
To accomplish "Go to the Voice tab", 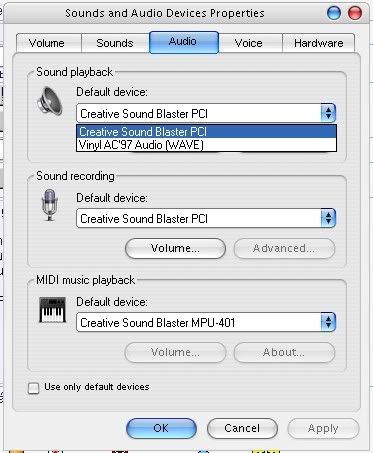I will (250, 43).
